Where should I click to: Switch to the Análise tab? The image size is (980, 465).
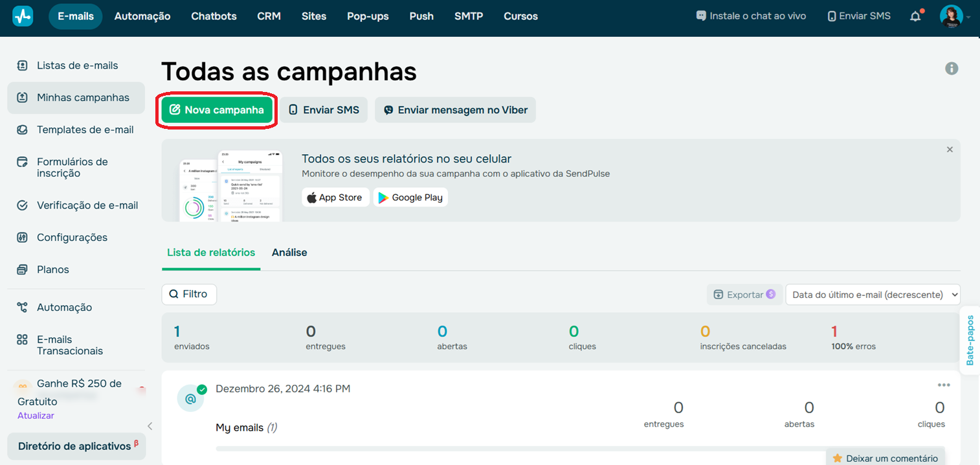pyautogui.click(x=289, y=253)
